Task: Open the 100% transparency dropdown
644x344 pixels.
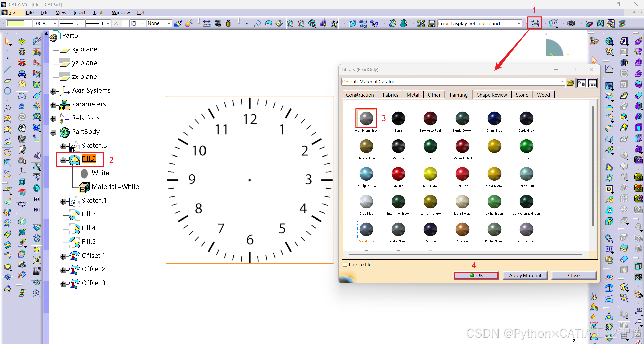Action: [55, 23]
